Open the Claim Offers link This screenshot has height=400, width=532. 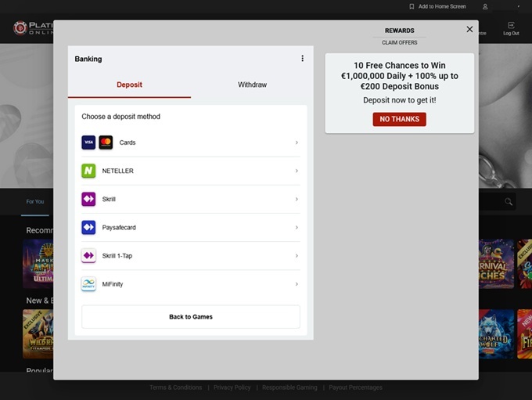pos(399,42)
